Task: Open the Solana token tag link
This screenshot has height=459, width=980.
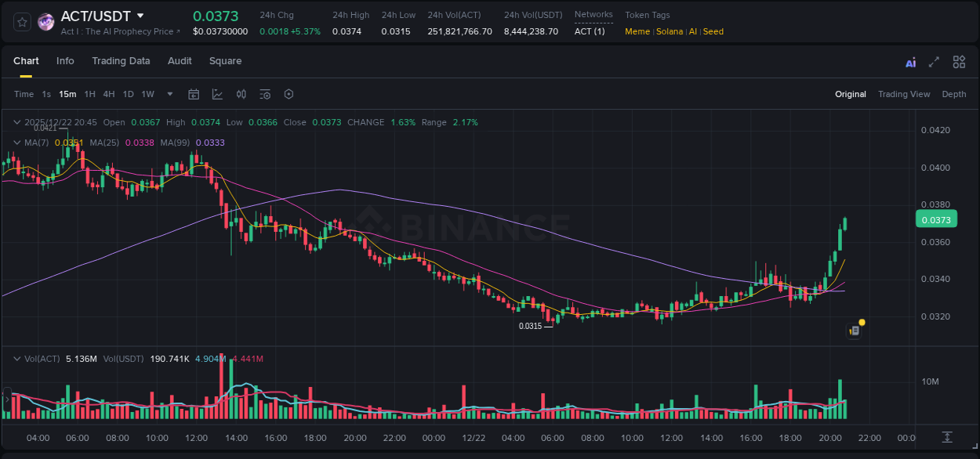Action: coord(670,31)
